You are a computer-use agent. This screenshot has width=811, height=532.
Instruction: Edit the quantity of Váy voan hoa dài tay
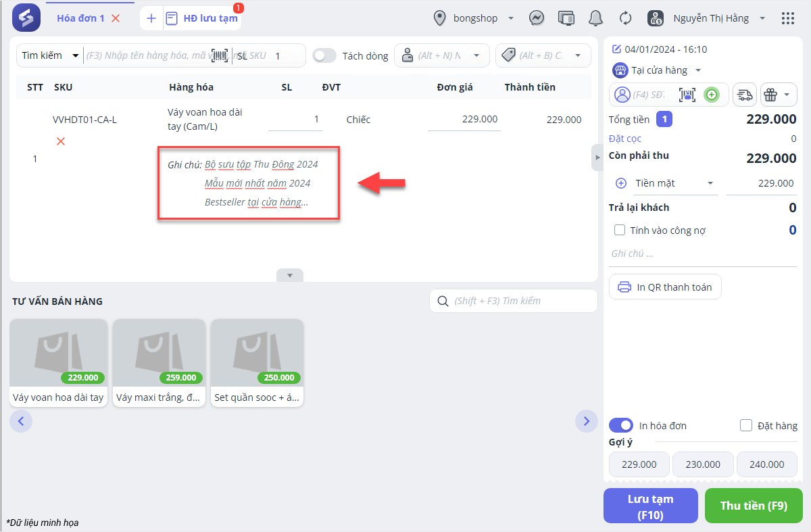click(x=295, y=120)
